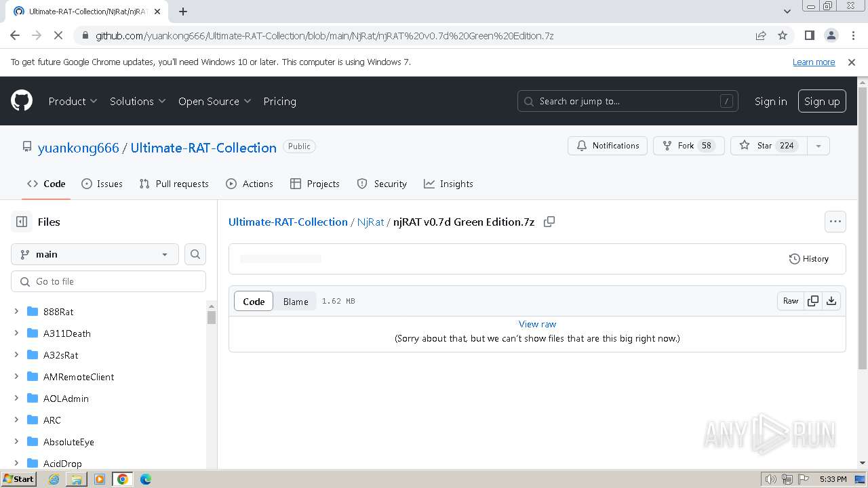Open Internet Explorer from taskbar

54,479
